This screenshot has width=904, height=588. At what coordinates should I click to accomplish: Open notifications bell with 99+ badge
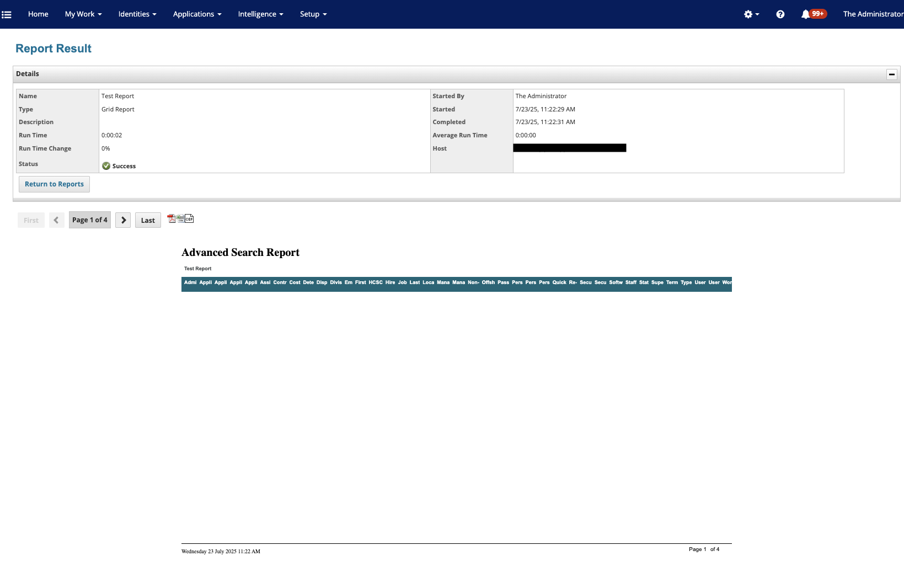[814, 14]
